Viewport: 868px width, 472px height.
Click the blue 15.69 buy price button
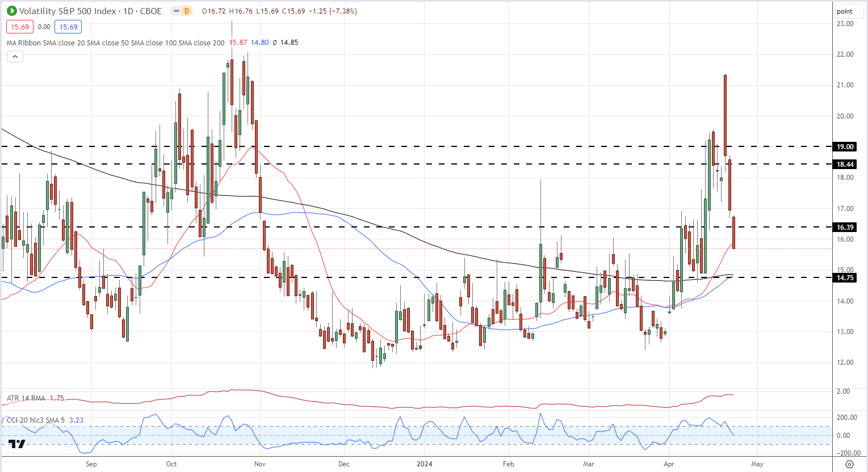68,27
